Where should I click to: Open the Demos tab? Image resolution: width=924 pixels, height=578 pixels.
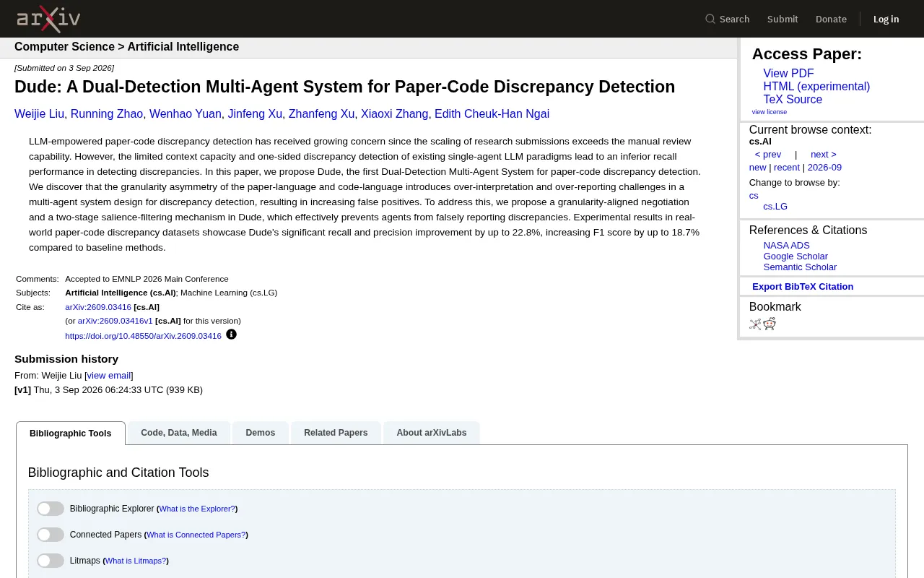coord(261,433)
